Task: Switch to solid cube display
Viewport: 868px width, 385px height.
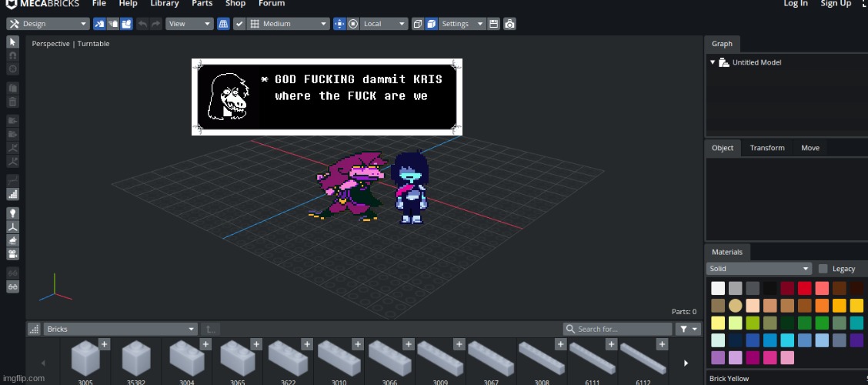Action: point(431,24)
